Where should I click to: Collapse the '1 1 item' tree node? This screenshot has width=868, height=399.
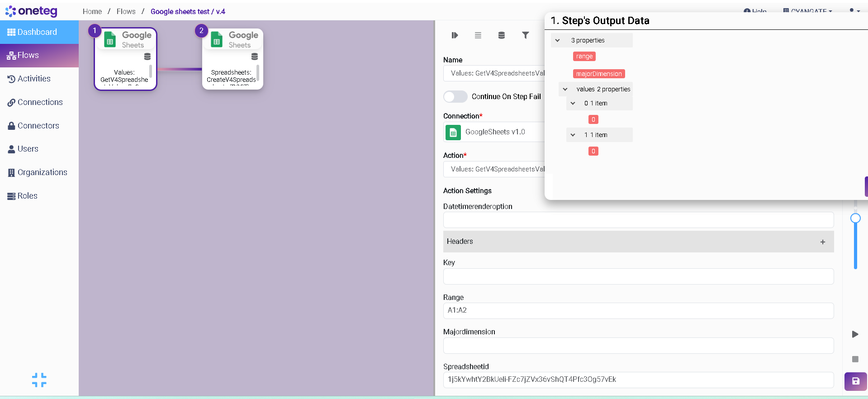point(573,135)
